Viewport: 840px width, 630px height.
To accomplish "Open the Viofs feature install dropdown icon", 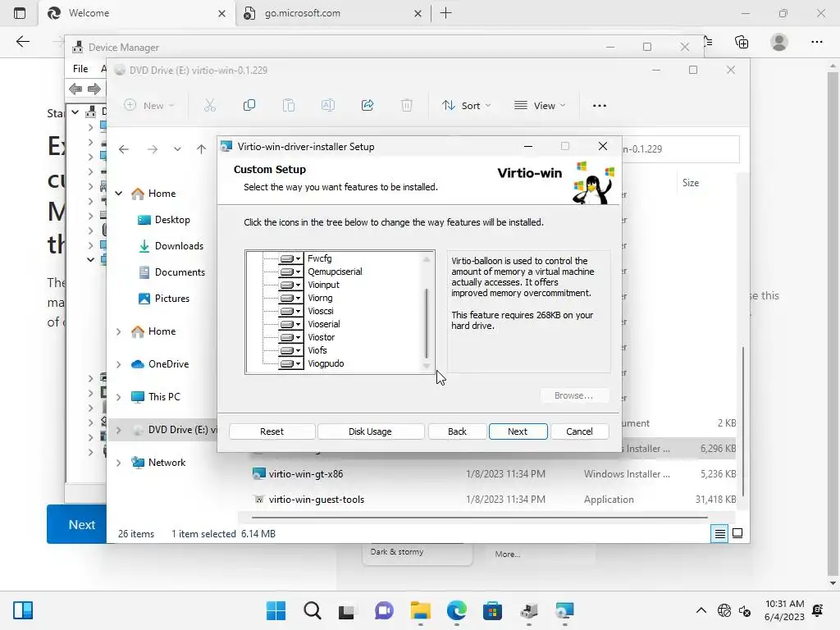I will click(x=290, y=350).
